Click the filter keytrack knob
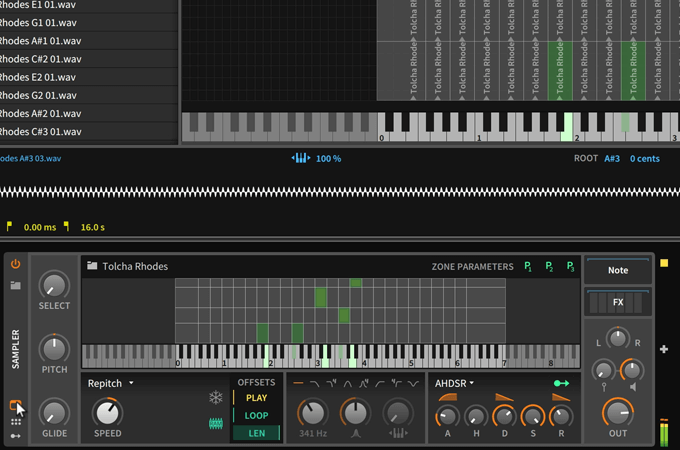This screenshot has height=450, width=680. [x=398, y=413]
